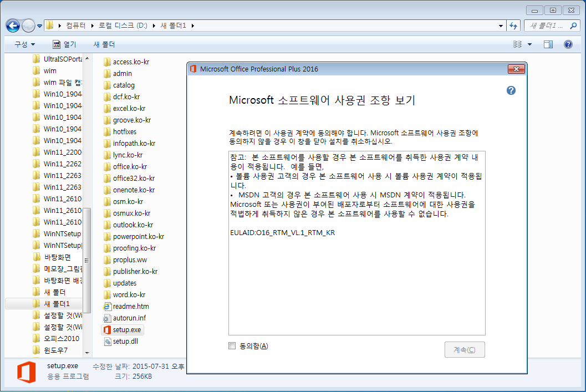Open the recent locations dropdown beside navigation arrows
The image size is (586, 392).
[x=39, y=26]
